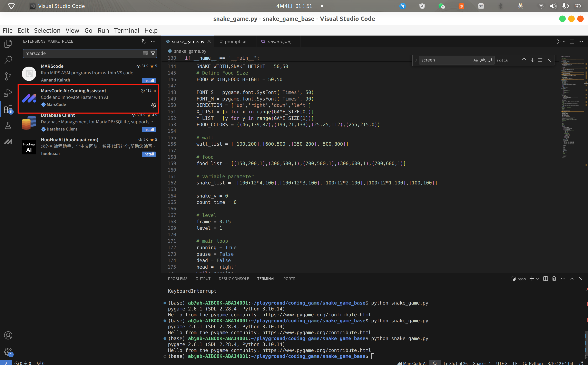Install the HuoHuaAI extension
Image resolution: width=588 pixels, height=365 pixels.
click(x=148, y=154)
